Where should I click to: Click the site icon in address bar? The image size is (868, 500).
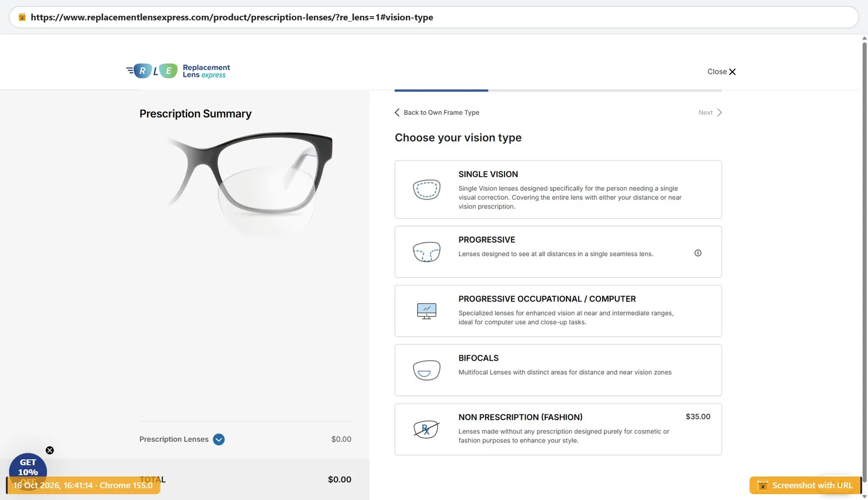pos(22,17)
